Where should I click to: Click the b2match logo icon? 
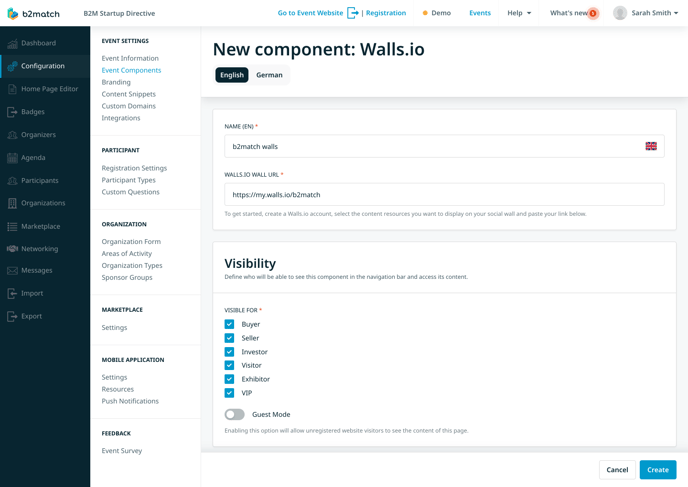point(13,14)
